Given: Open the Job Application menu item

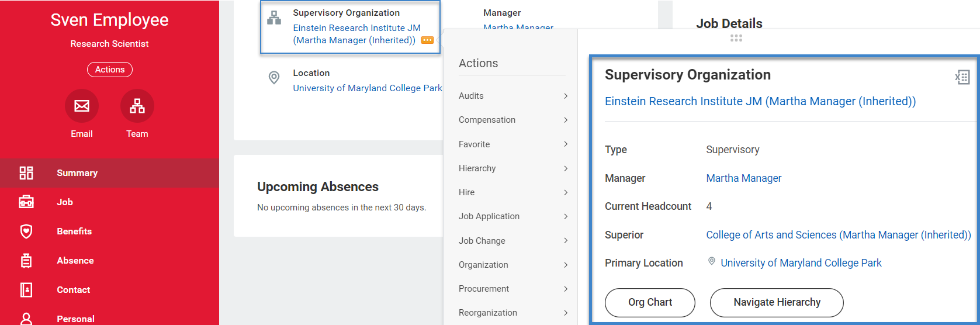Looking at the screenshot, I should [513, 216].
